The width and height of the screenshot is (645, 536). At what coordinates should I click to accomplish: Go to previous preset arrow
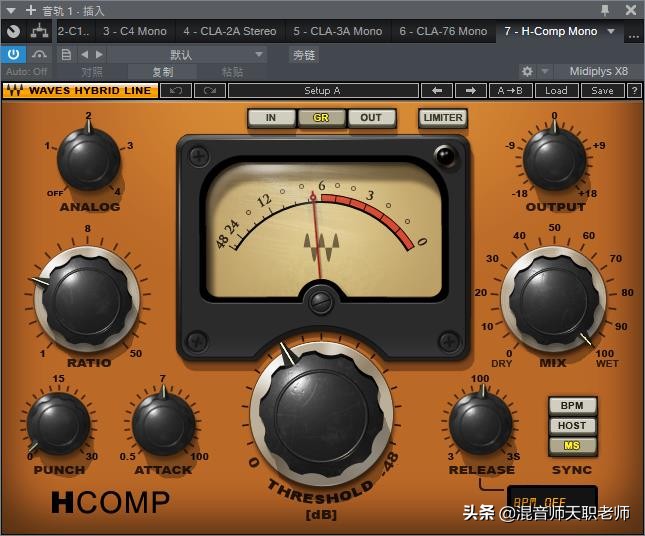click(x=85, y=54)
